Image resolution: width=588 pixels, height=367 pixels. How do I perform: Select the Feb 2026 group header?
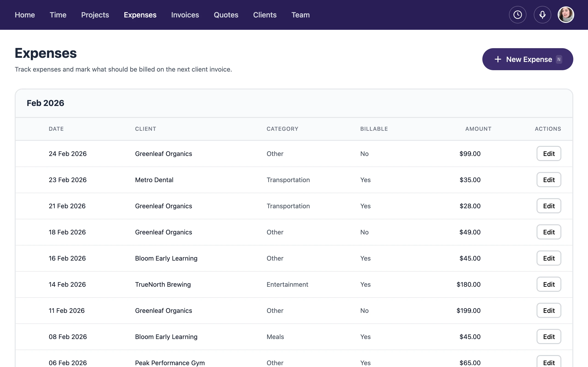pos(45,103)
